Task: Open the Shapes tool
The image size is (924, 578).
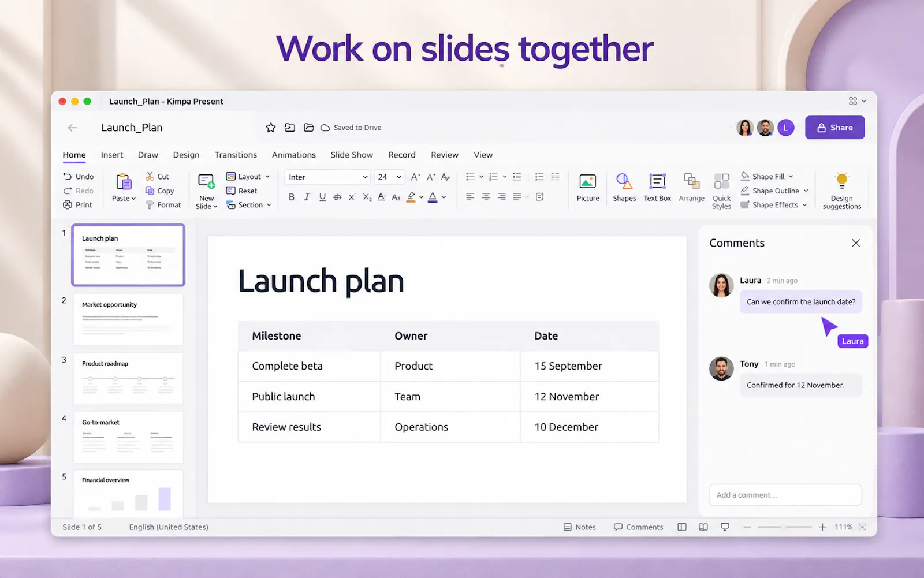Action: [x=624, y=188]
